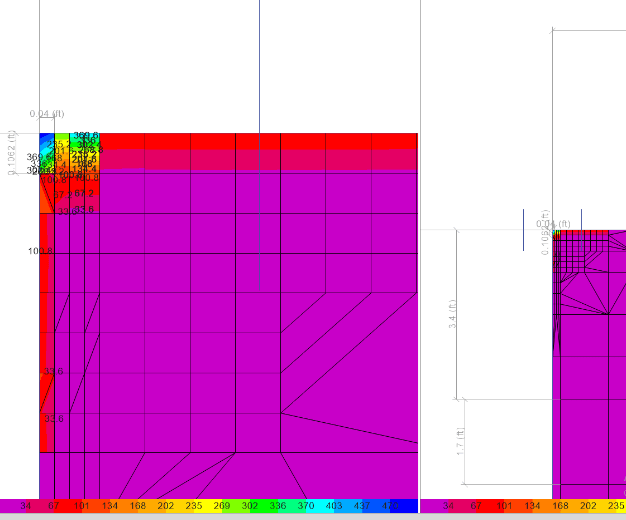Click the blue 470 legend band
626x520 pixels.
390,506
